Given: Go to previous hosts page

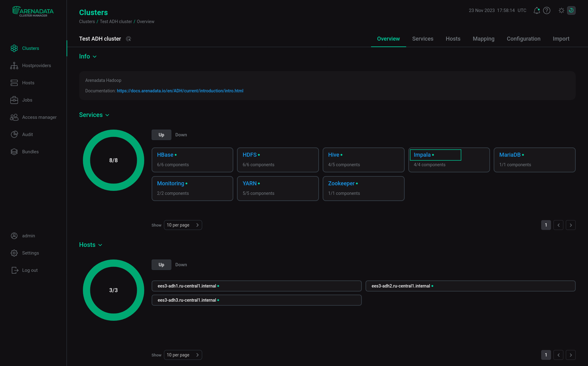Looking at the screenshot, I should click(x=558, y=355).
